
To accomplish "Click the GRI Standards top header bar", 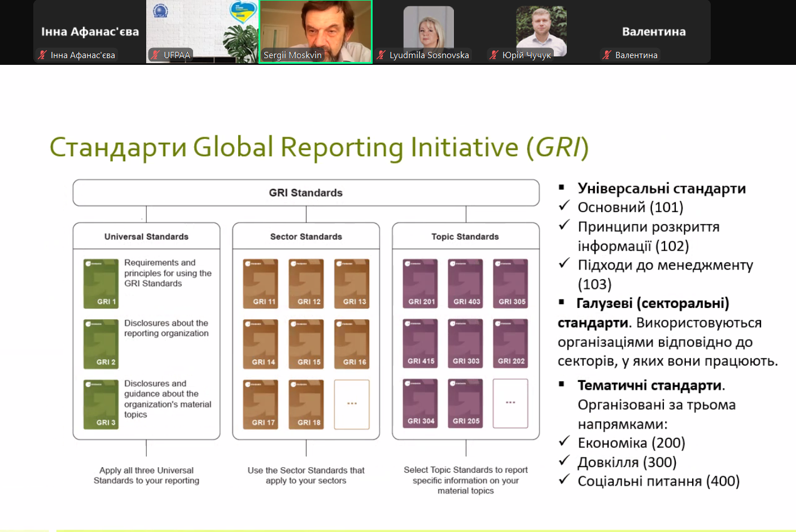I will 306,193.
